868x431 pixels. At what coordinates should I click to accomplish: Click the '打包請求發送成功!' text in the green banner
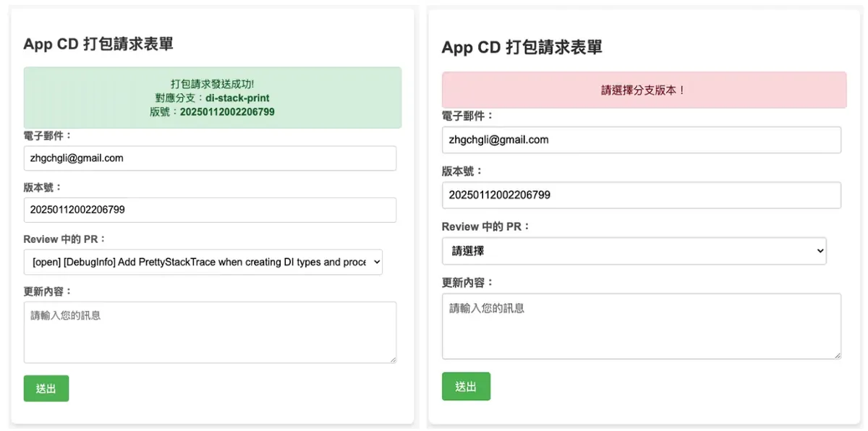(x=212, y=84)
